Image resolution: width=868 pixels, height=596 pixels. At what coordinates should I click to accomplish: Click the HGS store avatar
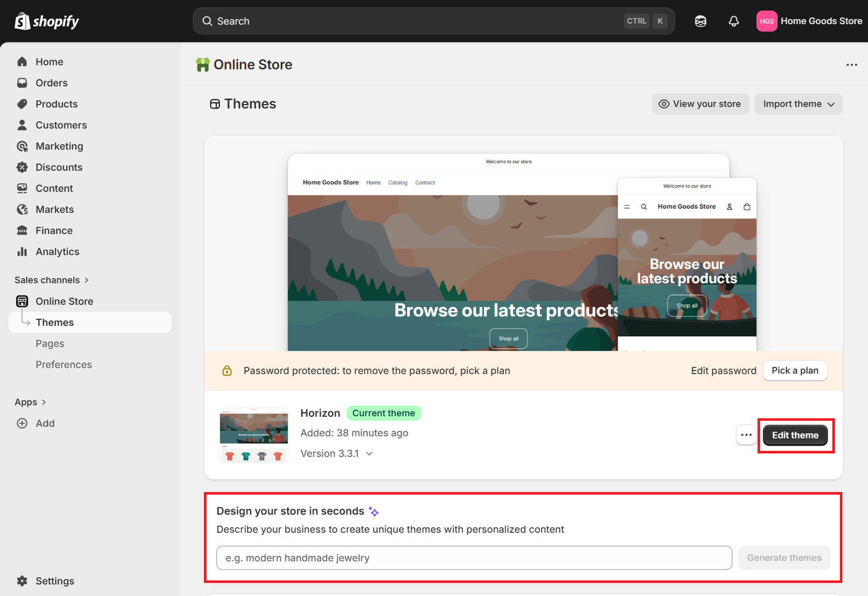766,21
